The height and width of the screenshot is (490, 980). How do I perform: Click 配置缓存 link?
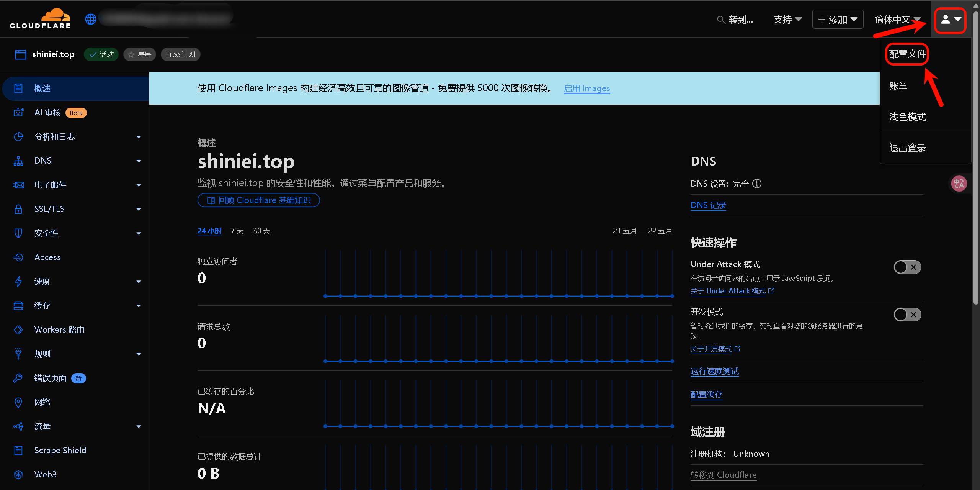coord(706,395)
